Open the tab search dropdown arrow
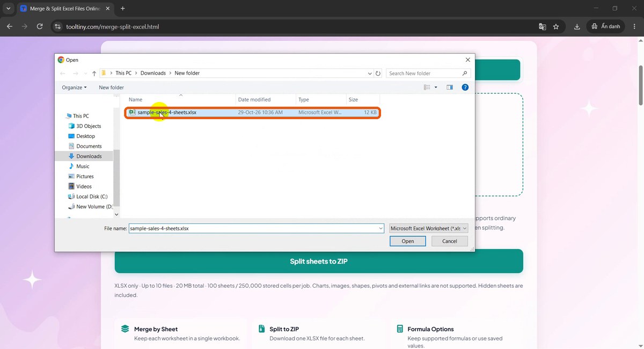This screenshot has width=644, height=349. (x=9, y=9)
